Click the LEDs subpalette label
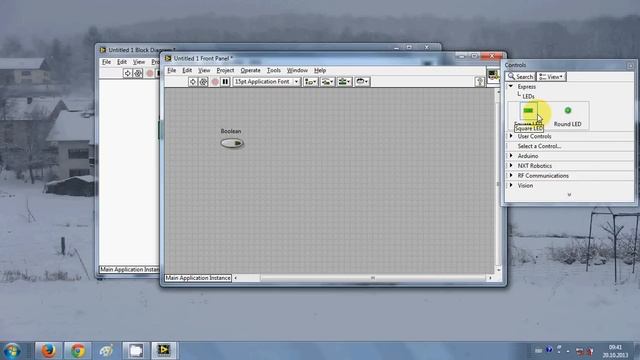 528,96
